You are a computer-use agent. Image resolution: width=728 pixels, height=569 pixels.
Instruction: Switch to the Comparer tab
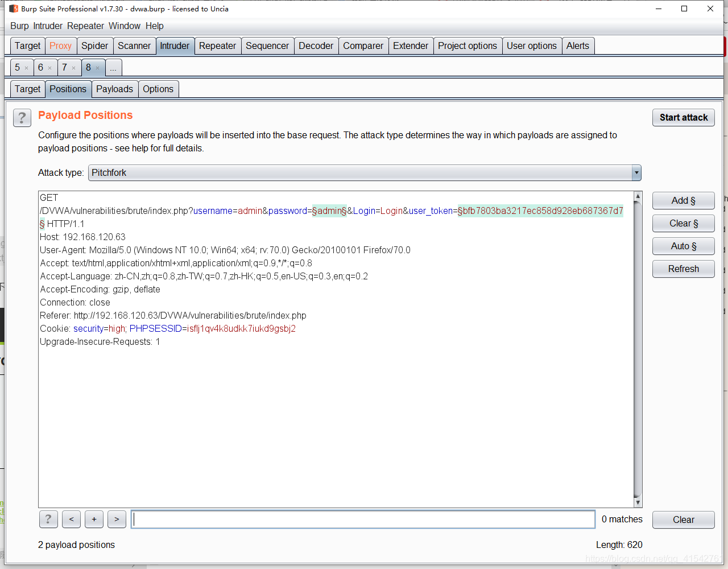(x=363, y=46)
